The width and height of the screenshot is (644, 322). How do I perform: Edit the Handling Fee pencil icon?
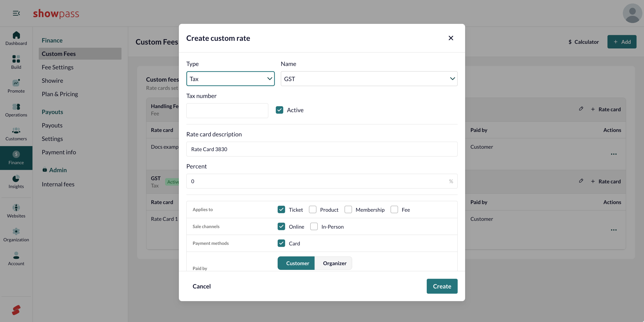coord(581,109)
